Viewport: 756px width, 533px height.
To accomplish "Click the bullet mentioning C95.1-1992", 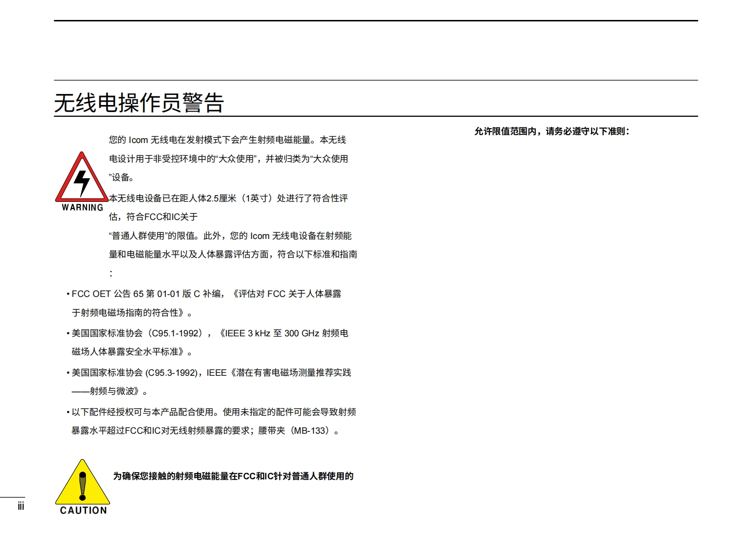I will [x=209, y=333].
